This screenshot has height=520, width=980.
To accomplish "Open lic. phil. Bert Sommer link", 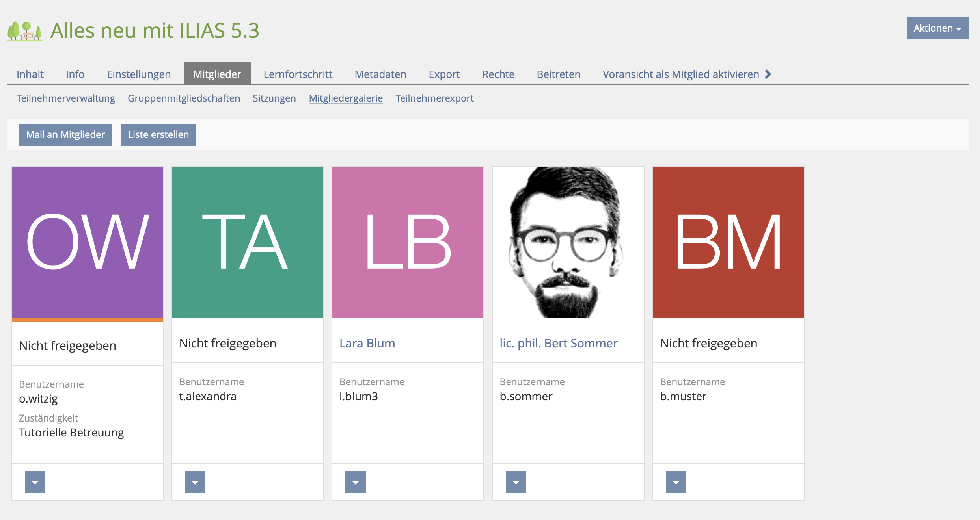I will pyautogui.click(x=558, y=343).
